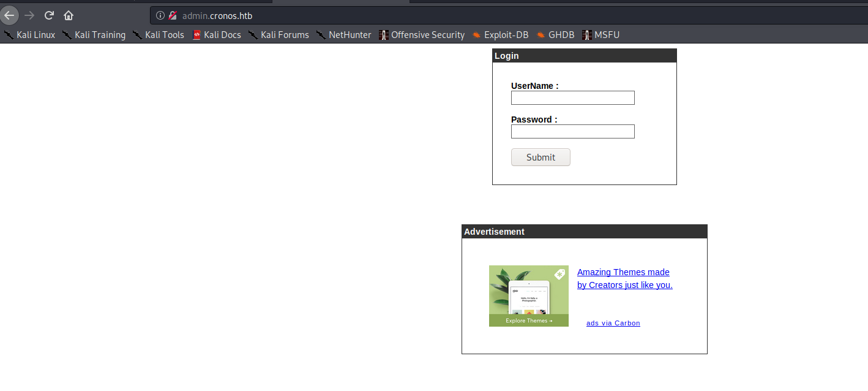This screenshot has height=391, width=868.
Task: Click the MSFU bookmark icon
Action: (586, 35)
